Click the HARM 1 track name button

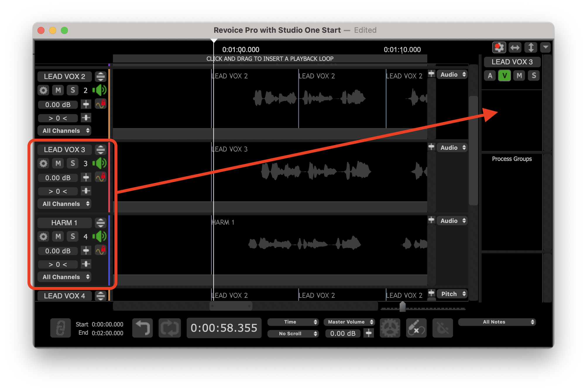(x=64, y=223)
